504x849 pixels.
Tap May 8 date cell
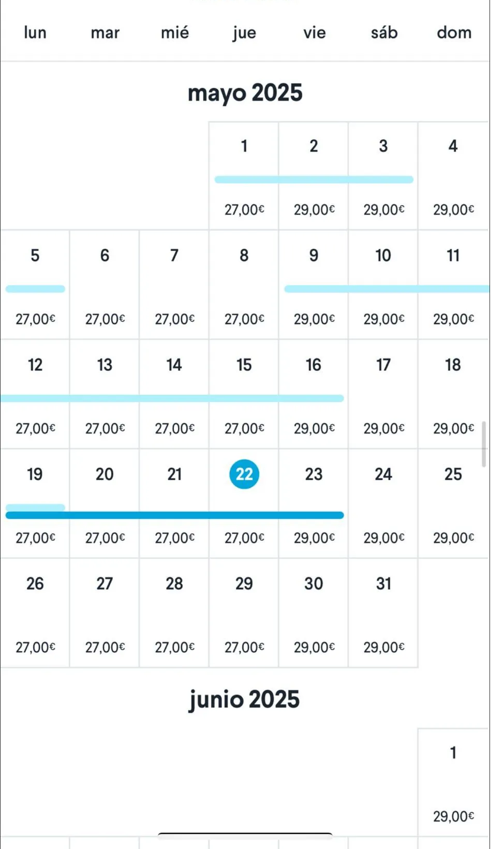[244, 285]
